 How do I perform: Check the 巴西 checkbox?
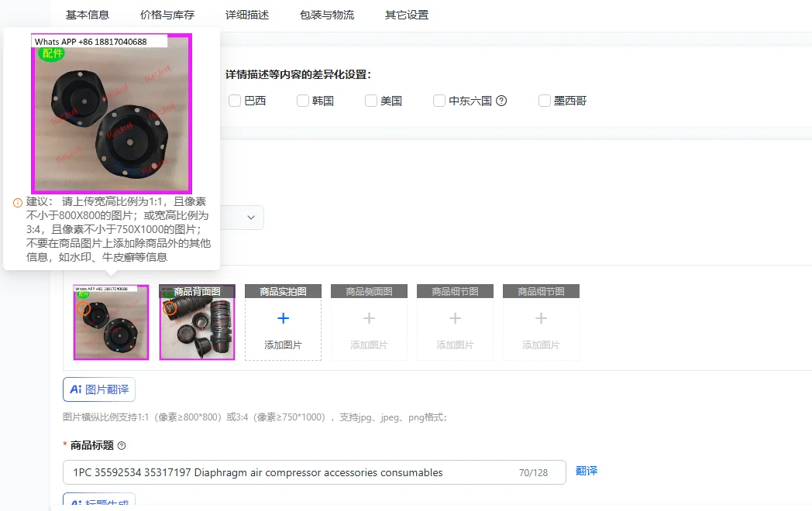[235, 101]
